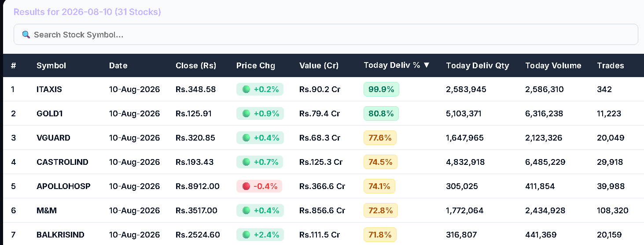Viewport: 644px width, 245px height.
Task: Sort by Price Chg column header
Action: coord(255,66)
